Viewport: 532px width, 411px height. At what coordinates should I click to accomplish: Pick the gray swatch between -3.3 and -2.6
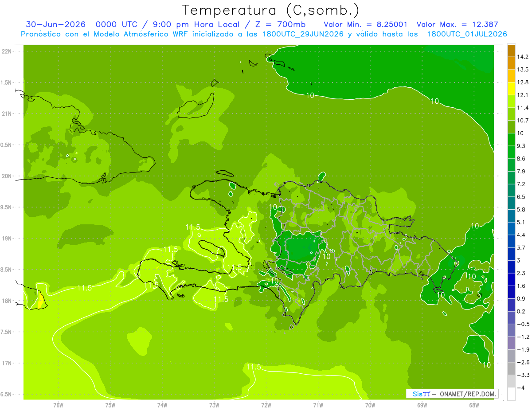(511, 368)
